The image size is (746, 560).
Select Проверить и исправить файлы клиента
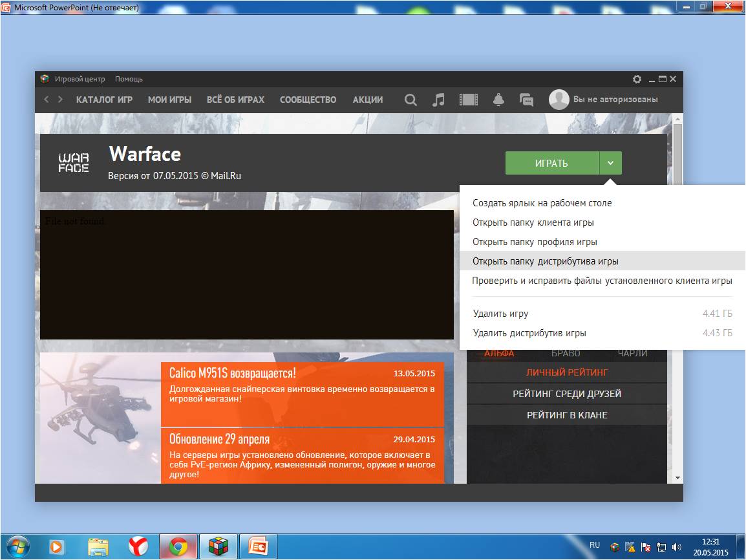click(x=602, y=281)
